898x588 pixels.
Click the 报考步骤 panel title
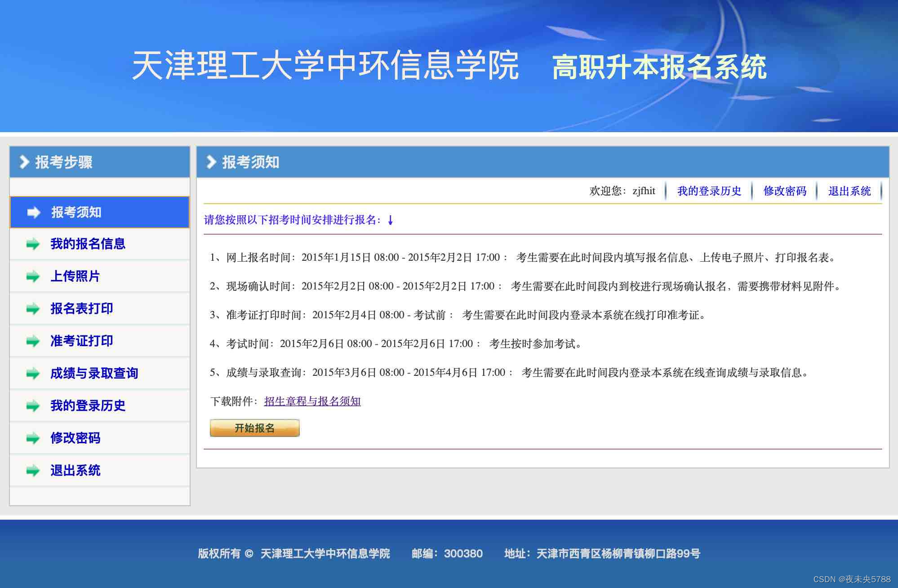(x=64, y=162)
